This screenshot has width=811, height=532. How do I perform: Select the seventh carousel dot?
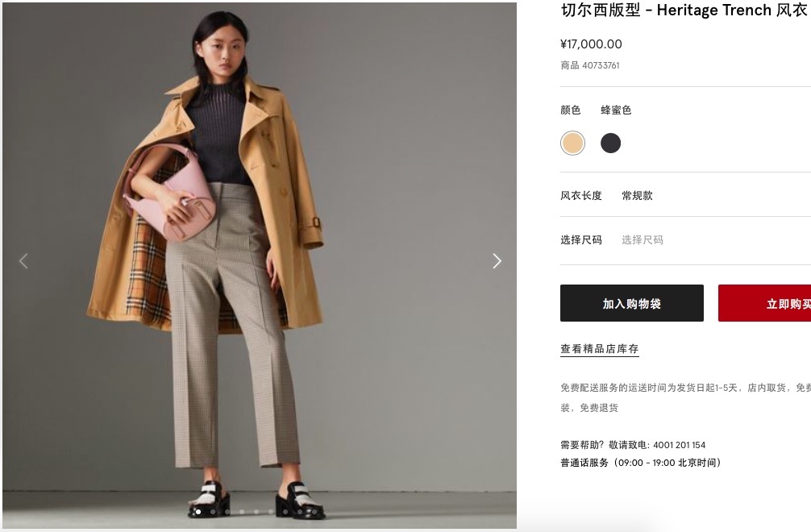tap(285, 512)
